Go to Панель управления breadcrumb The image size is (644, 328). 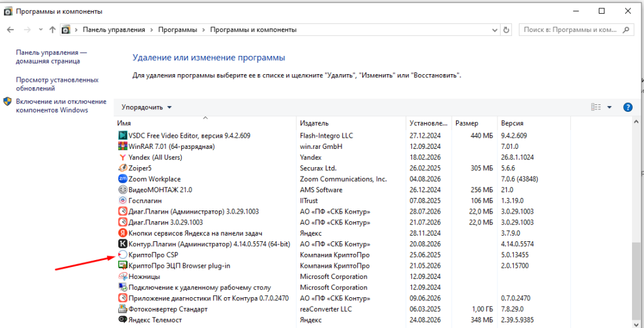114,30
